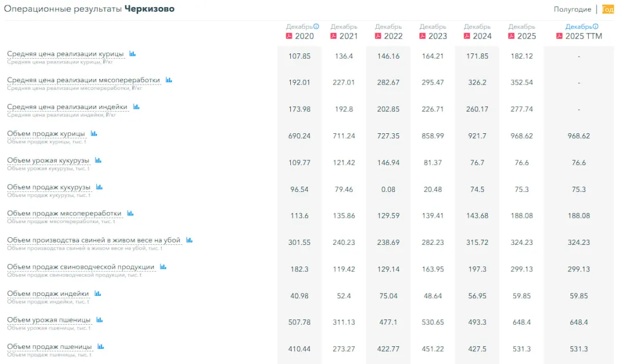617x364 pixels.
Task: Click the Объем продаж кукурузы label
Action: coord(49,187)
